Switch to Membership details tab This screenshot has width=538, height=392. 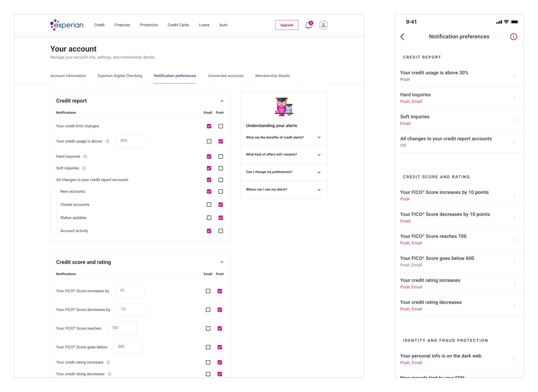tap(272, 76)
